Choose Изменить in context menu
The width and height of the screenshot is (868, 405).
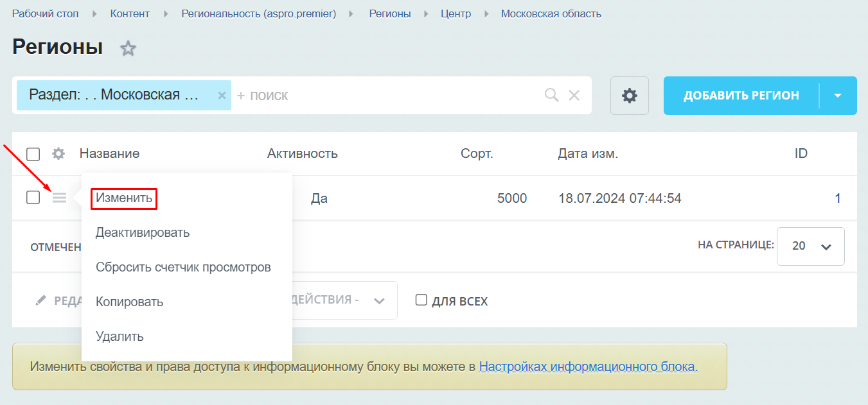coord(124,198)
